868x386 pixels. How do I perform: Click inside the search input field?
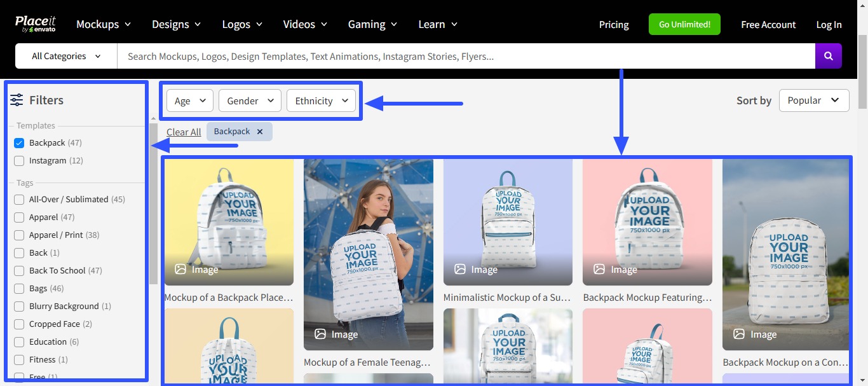(445, 56)
